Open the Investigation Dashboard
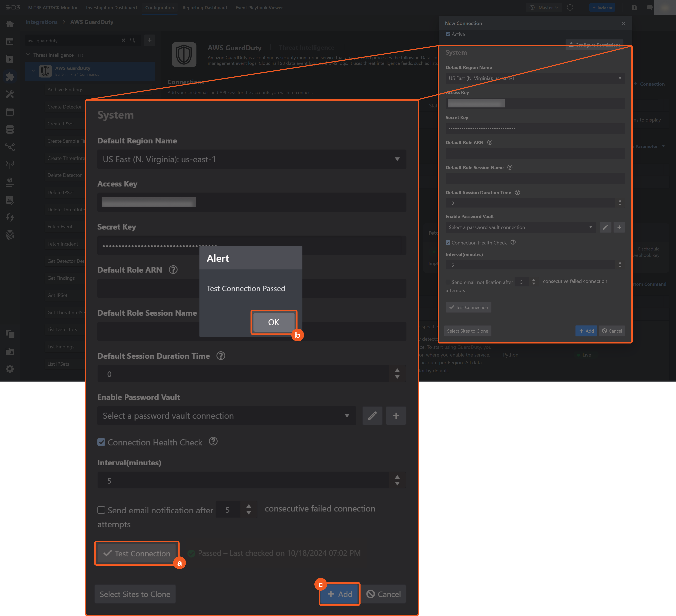This screenshot has height=616, width=676. tap(111, 7)
